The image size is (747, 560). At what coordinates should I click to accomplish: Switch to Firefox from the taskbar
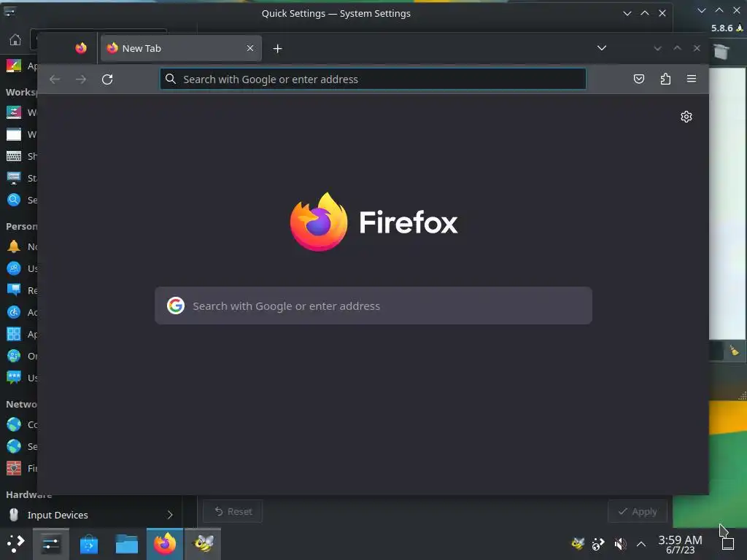(165, 543)
